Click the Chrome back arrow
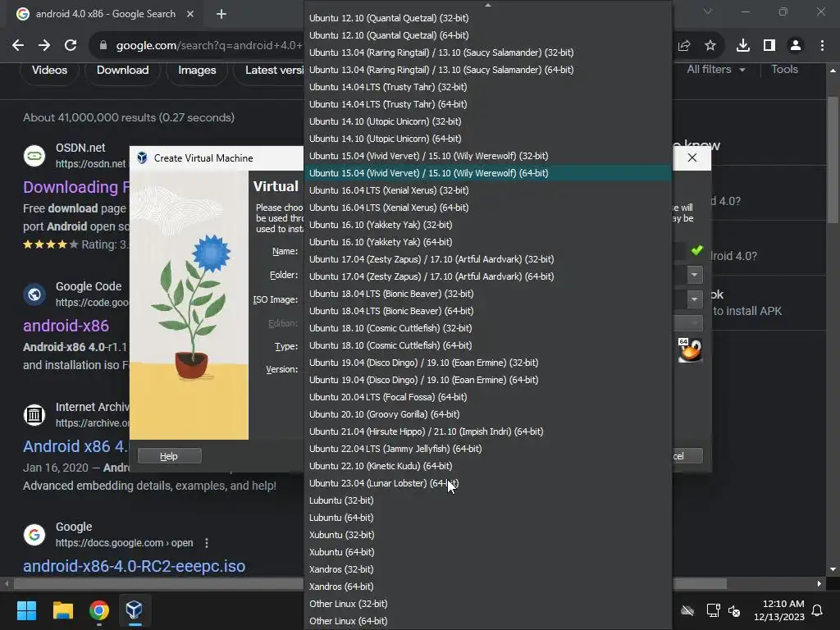The image size is (840, 630). tap(18, 46)
